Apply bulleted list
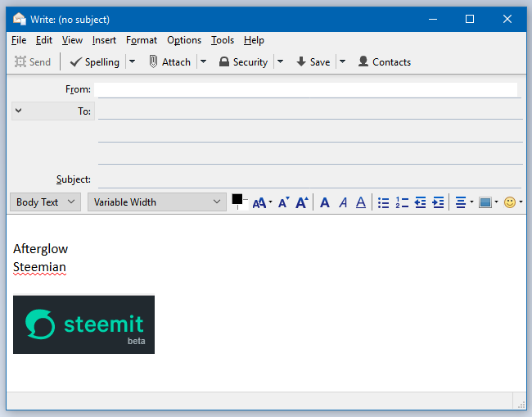 383,202
